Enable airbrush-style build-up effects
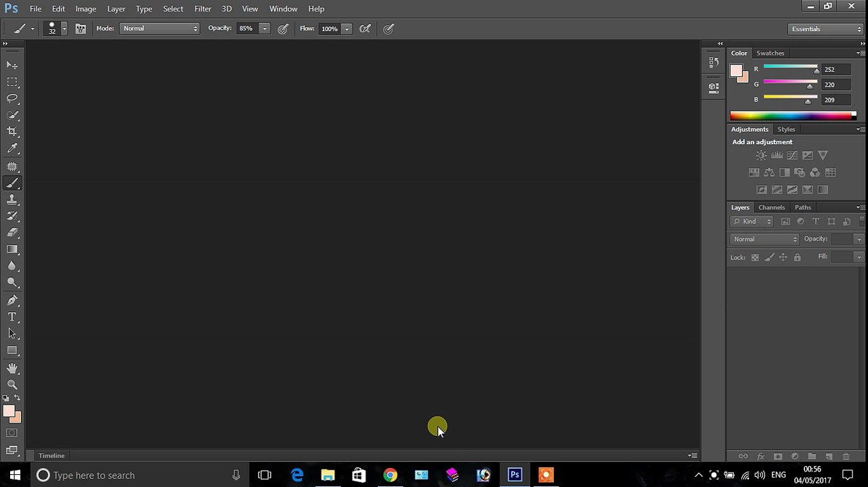 click(365, 28)
